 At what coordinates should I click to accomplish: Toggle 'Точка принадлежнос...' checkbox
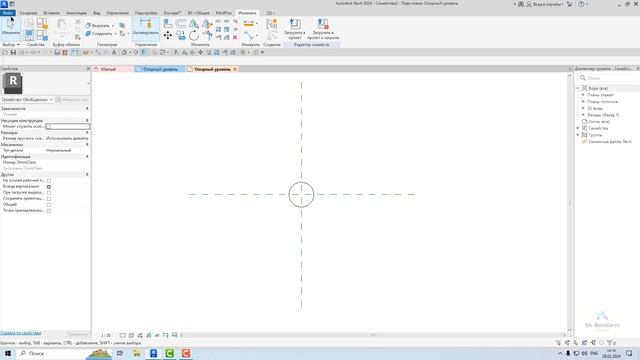49,211
